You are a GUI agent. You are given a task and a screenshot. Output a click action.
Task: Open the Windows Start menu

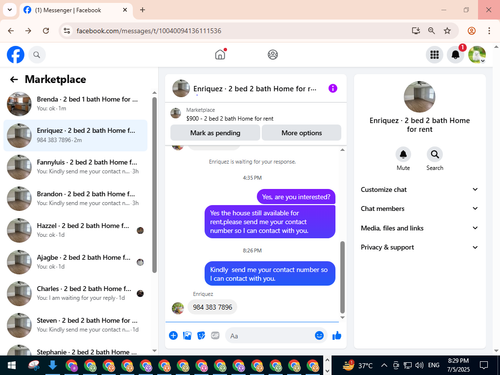pyautogui.click(x=12, y=365)
